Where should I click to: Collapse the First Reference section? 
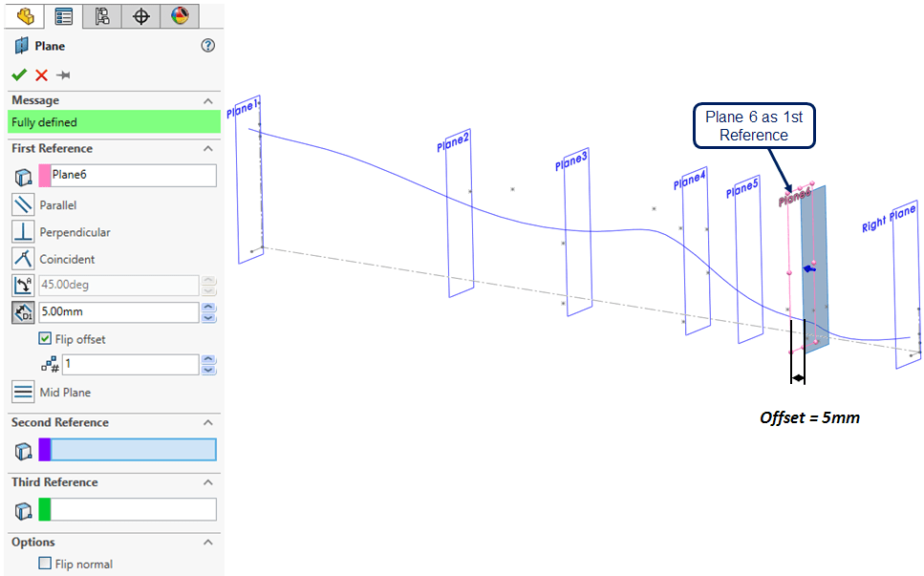[x=208, y=148]
